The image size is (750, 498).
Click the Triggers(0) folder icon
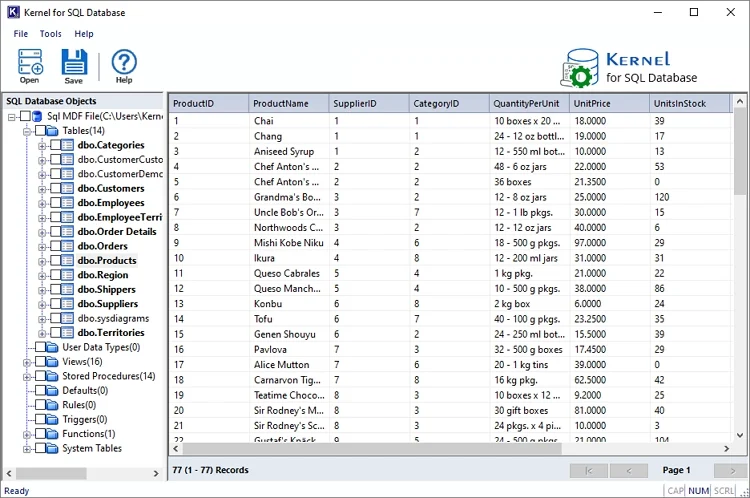53,420
